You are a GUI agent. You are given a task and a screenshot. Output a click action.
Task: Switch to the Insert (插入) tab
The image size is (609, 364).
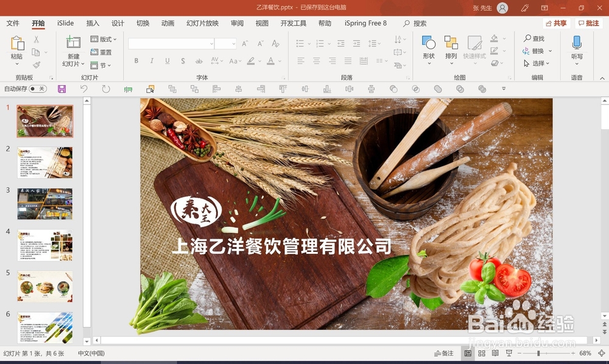(x=93, y=23)
